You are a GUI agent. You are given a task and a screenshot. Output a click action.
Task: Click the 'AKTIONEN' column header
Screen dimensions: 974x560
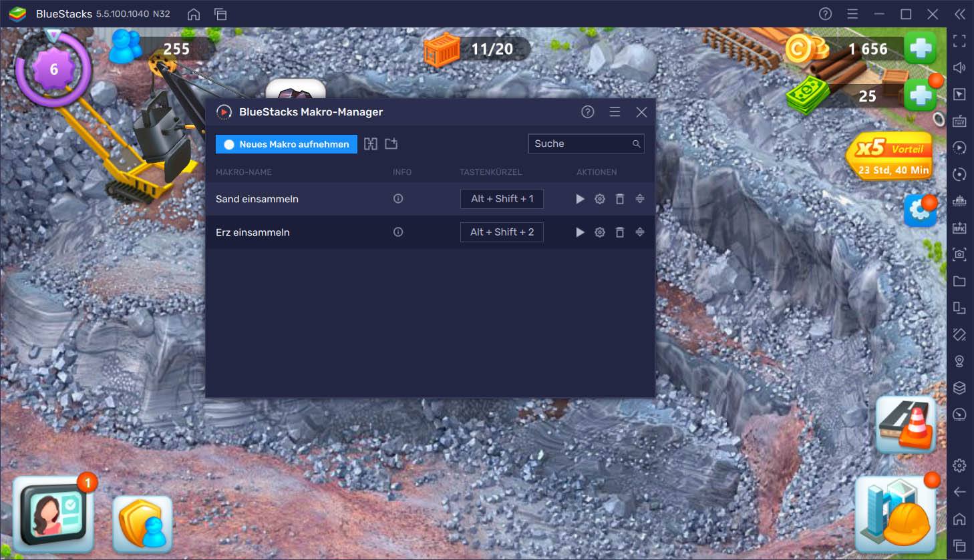[x=597, y=172]
